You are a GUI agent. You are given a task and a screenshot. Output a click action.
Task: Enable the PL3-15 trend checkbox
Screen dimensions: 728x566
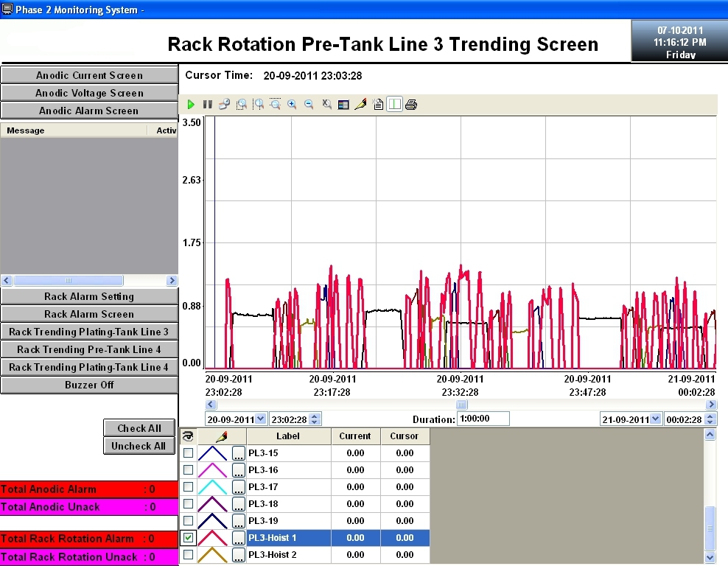pyautogui.click(x=188, y=453)
